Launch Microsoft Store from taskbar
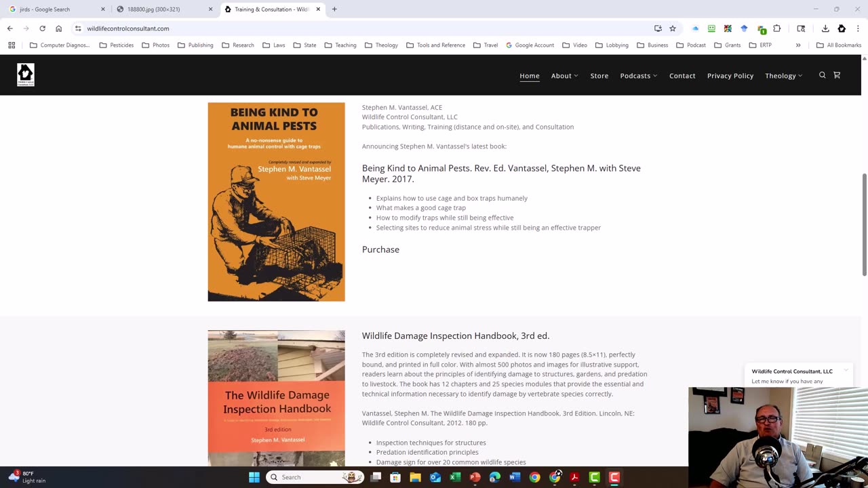This screenshot has height=488, width=868. pyautogui.click(x=395, y=477)
